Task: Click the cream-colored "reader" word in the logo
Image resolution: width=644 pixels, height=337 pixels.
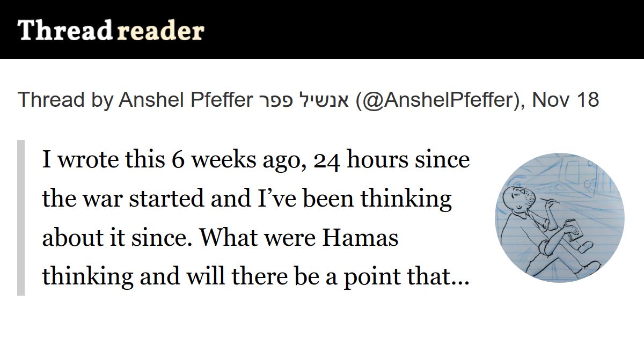Action: pos(160,31)
